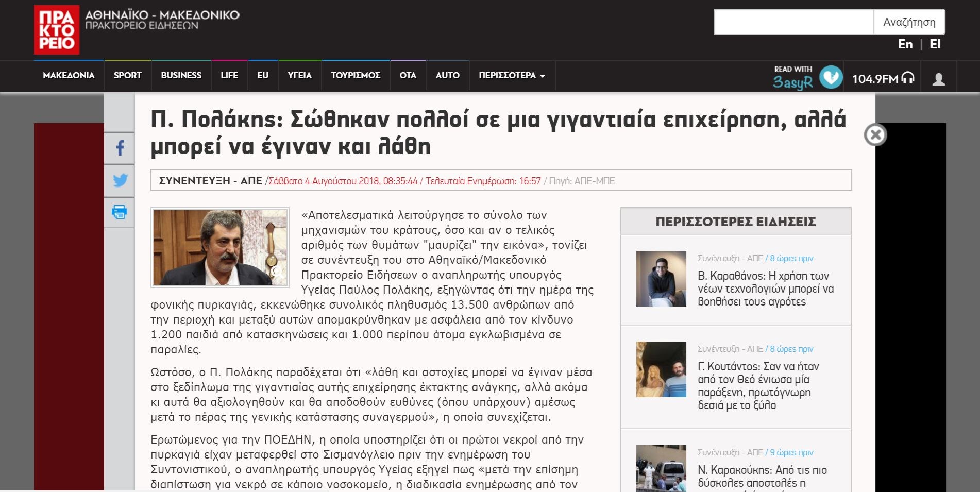The height and width of the screenshot is (492, 980).
Task: Switch language to Greek (El)
Action: pos(935,44)
